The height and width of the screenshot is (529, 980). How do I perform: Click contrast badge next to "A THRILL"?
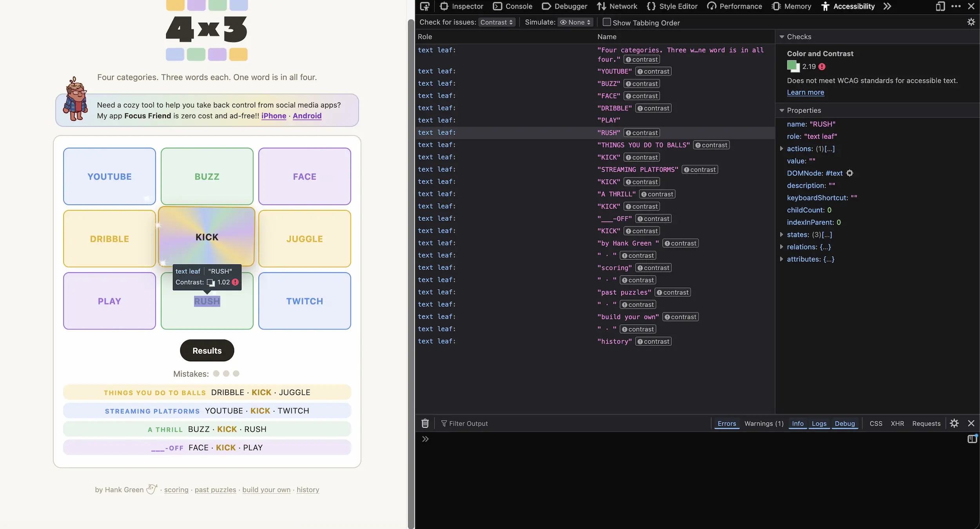(657, 194)
